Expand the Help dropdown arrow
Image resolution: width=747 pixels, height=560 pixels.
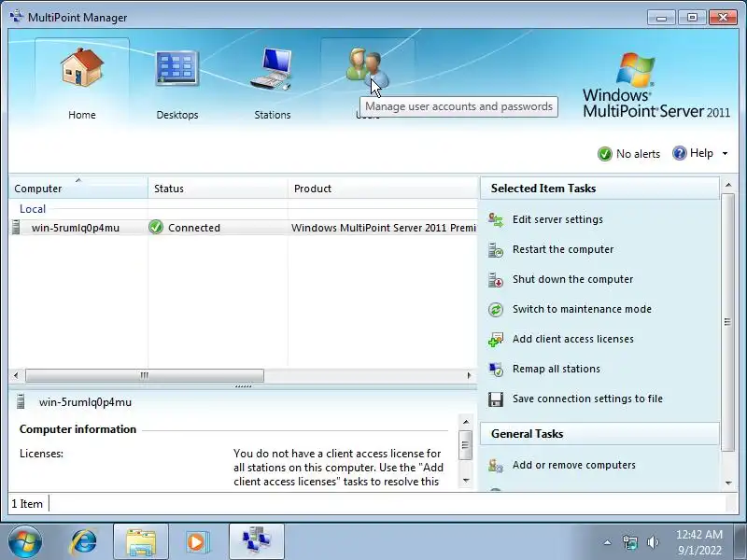726,153
